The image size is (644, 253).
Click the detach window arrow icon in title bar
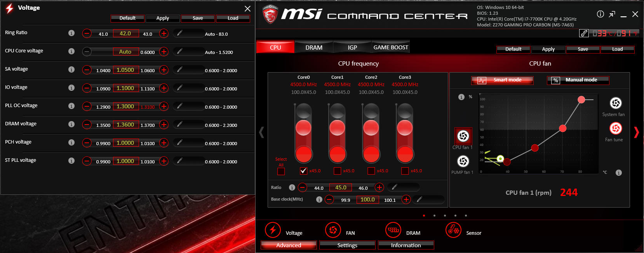[x=612, y=14]
